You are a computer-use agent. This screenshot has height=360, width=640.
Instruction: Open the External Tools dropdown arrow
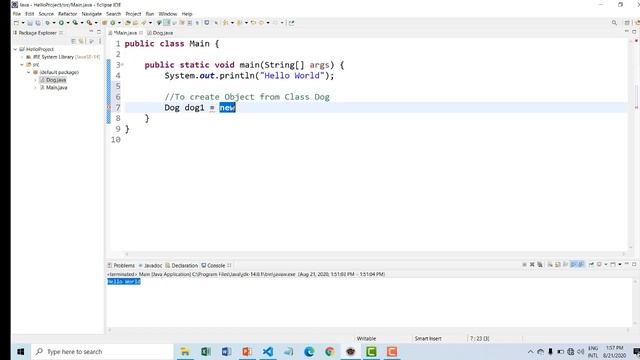pos(96,23)
